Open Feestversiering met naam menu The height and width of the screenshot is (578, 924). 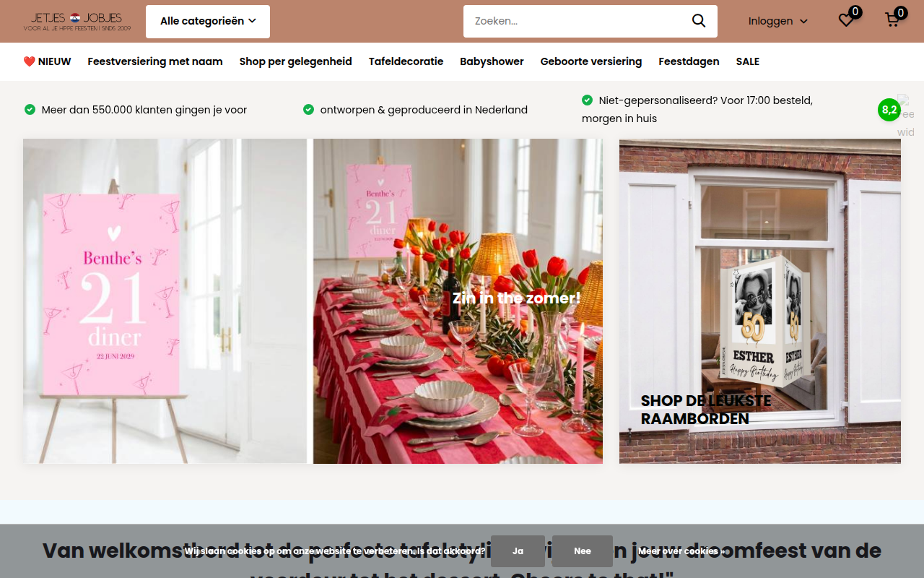pos(155,61)
